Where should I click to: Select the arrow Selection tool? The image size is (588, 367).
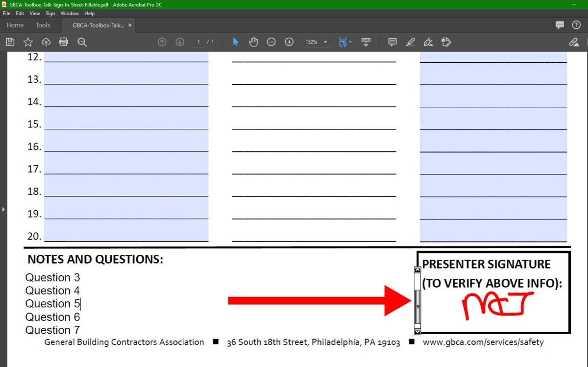click(x=236, y=42)
